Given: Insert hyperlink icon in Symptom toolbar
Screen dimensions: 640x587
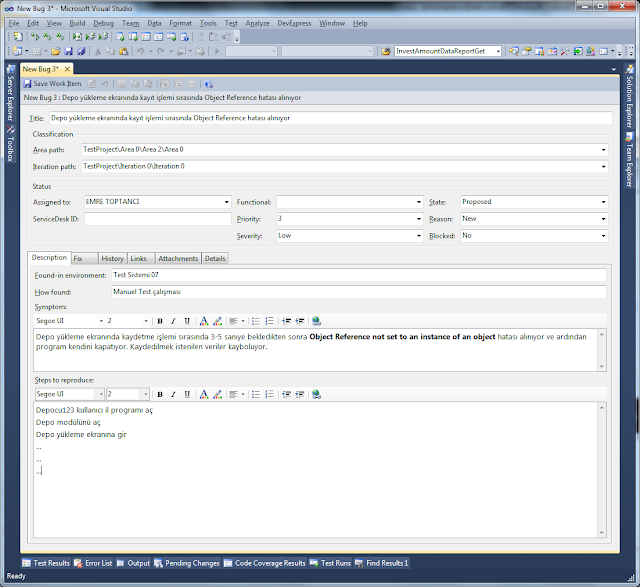Looking at the screenshot, I should (316, 321).
